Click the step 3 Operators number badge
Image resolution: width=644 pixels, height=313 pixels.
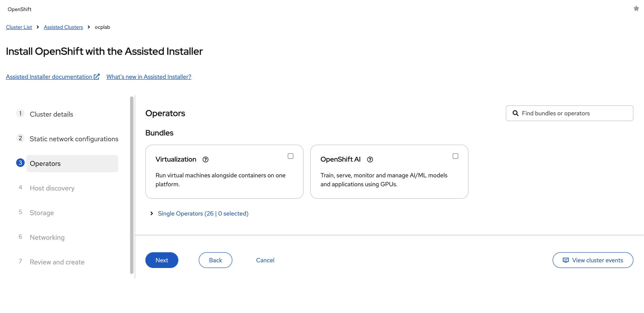tap(20, 163)
